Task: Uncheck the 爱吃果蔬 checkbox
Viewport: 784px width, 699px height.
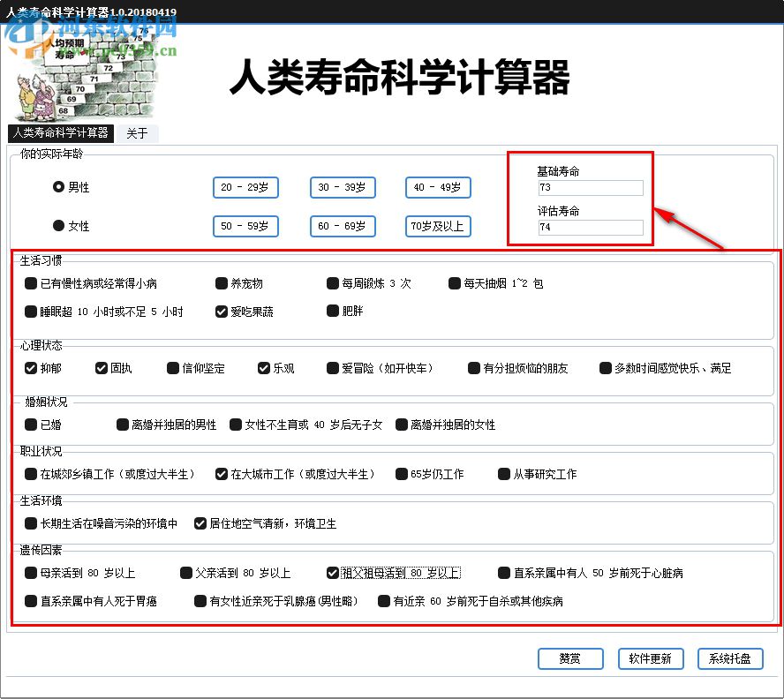Action: (221, 312)
